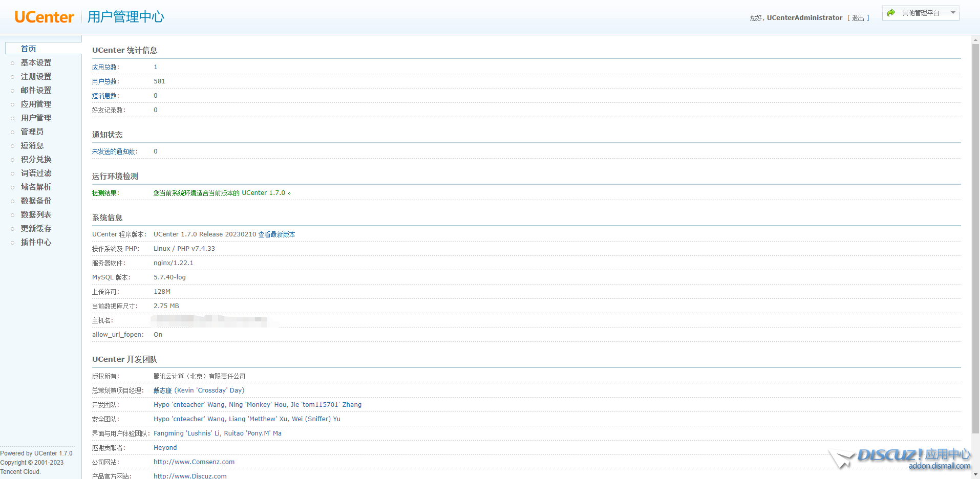Open the 其他管理平台 dropdown arrow
980x479 pixels.
(x=953, y=13)
